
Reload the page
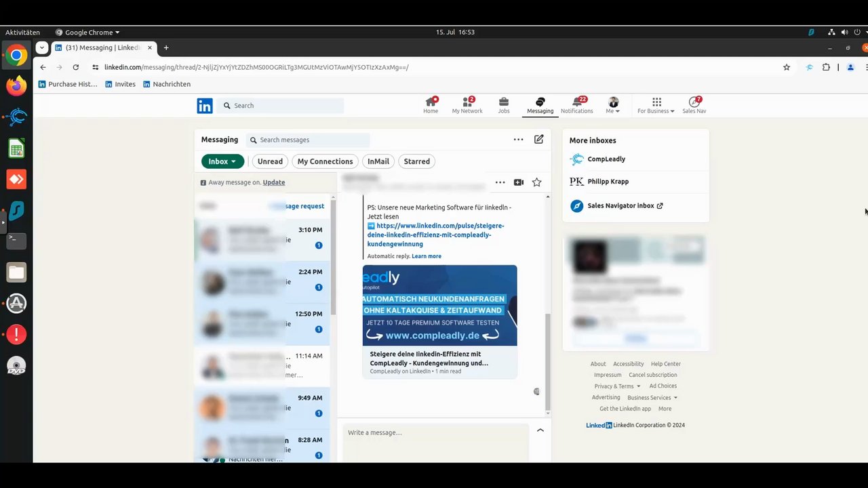[x=76, y=67]
